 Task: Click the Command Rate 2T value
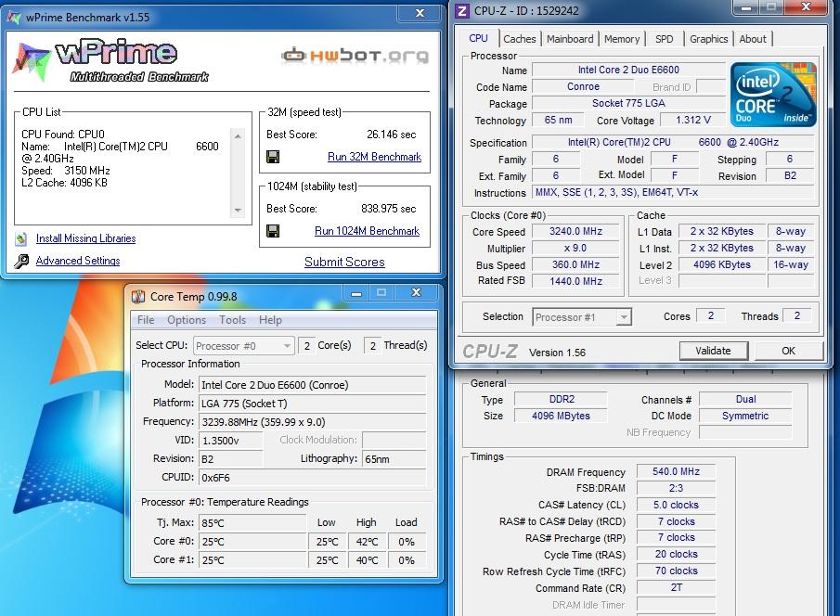pyautogui.click(x=676, y=587)
